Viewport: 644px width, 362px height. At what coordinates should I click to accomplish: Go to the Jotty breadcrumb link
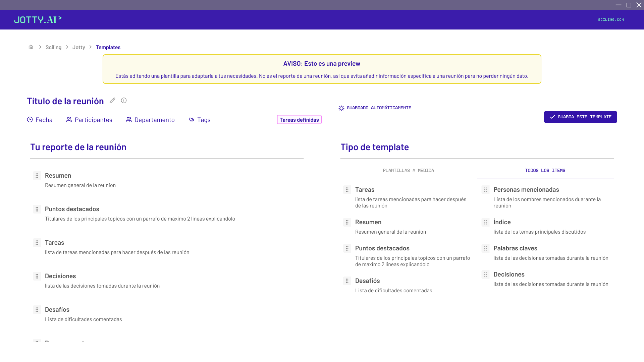tap(78, 47)
